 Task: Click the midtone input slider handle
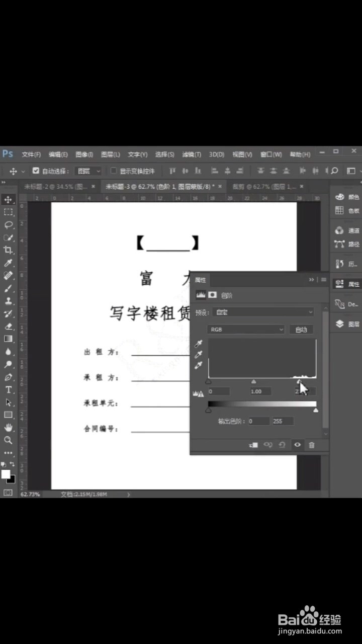[x=253, y=382]
